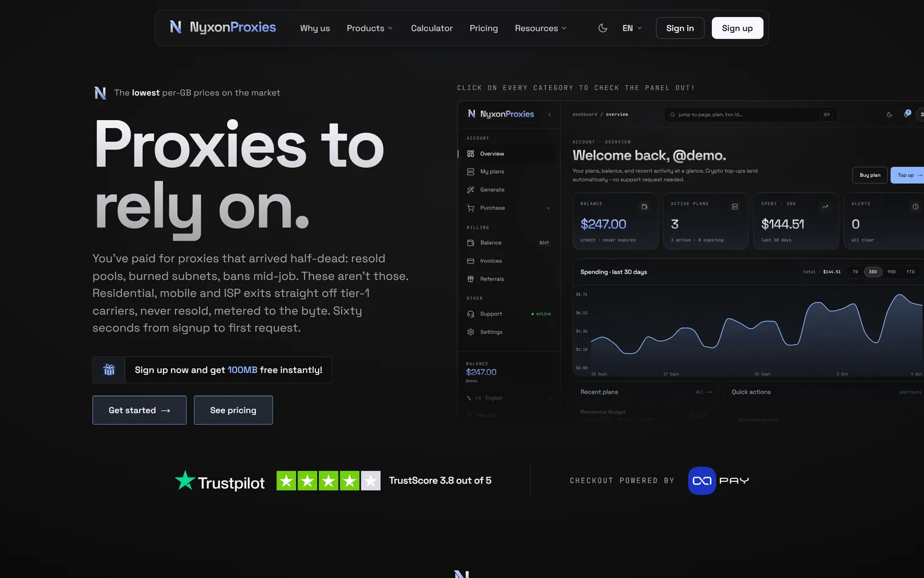Click the Generate magic wand icon in the panel
Screen dimensions: 924x578
coord(471,190)
